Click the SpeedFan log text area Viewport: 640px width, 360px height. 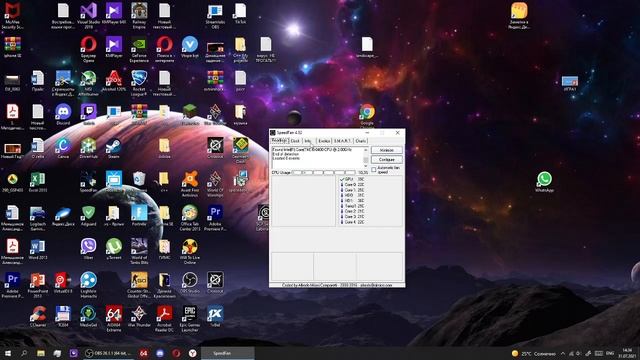point(318,158)
